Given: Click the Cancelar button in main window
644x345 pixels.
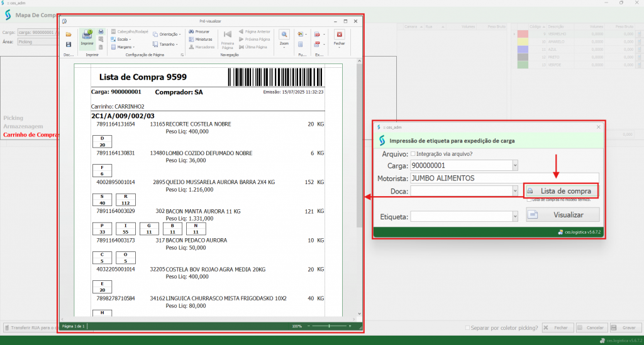Looking at the screenshot, I should click(591, 328).
